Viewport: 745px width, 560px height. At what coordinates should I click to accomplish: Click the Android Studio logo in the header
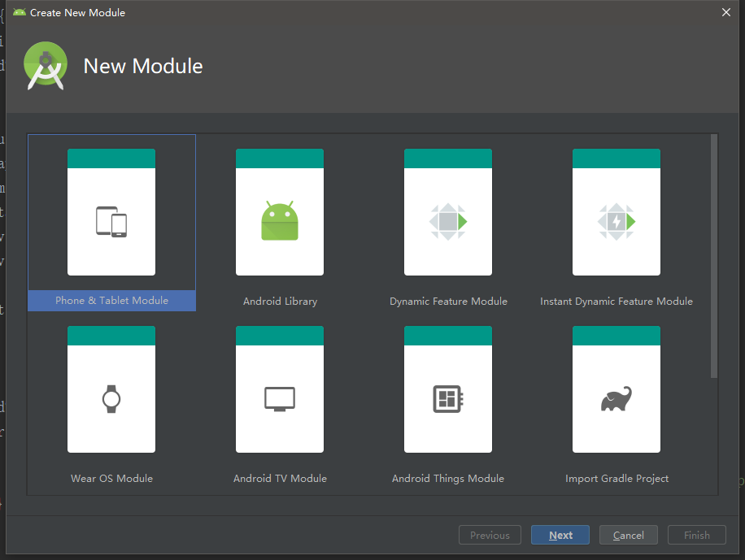click(x=46, y=66)
